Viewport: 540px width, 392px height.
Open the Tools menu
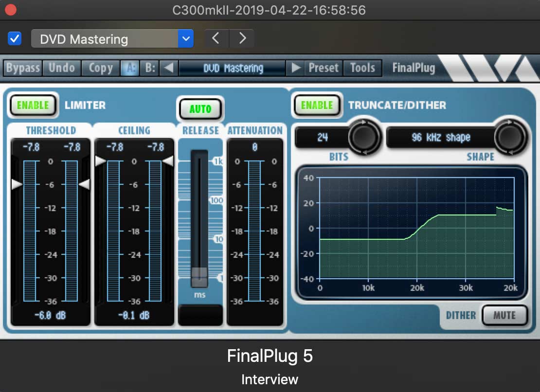[362, 68]
